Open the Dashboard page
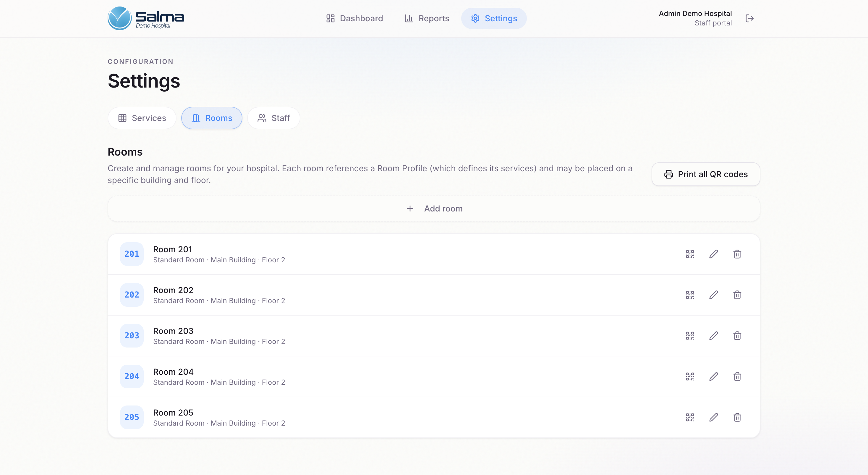This screenshot has height=475, width=868. pyautogui.click(x=354, y=18)
